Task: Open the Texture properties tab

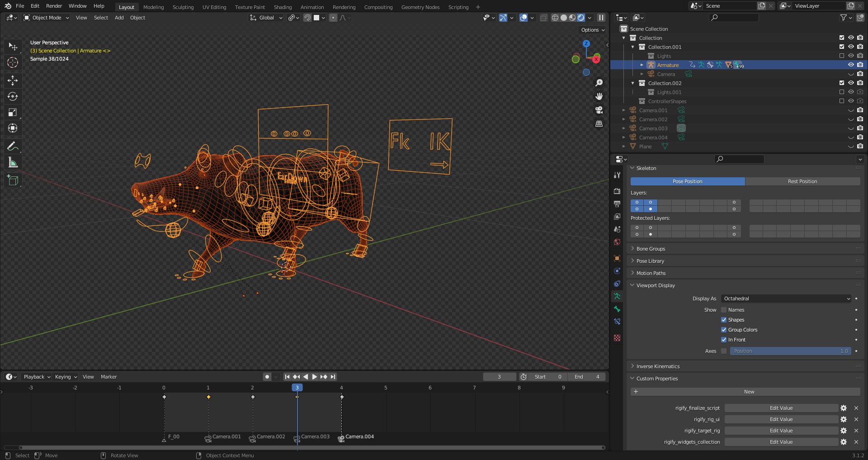Action: point(617,338)
